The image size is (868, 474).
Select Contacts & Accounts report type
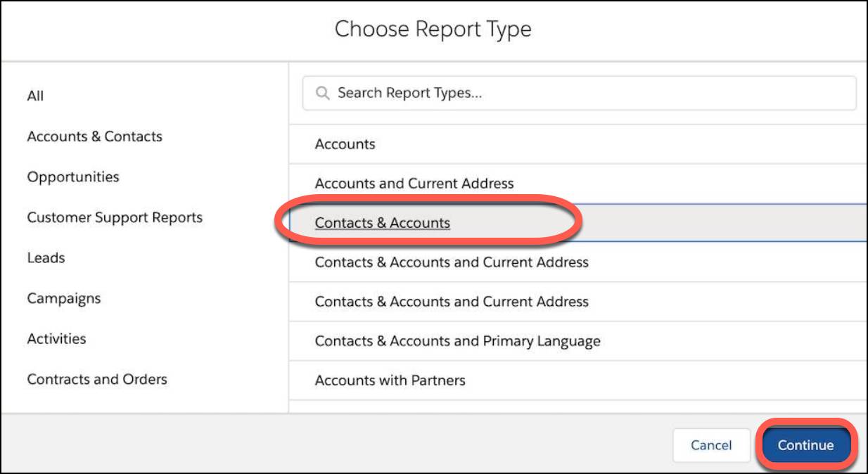coord(577,223)
